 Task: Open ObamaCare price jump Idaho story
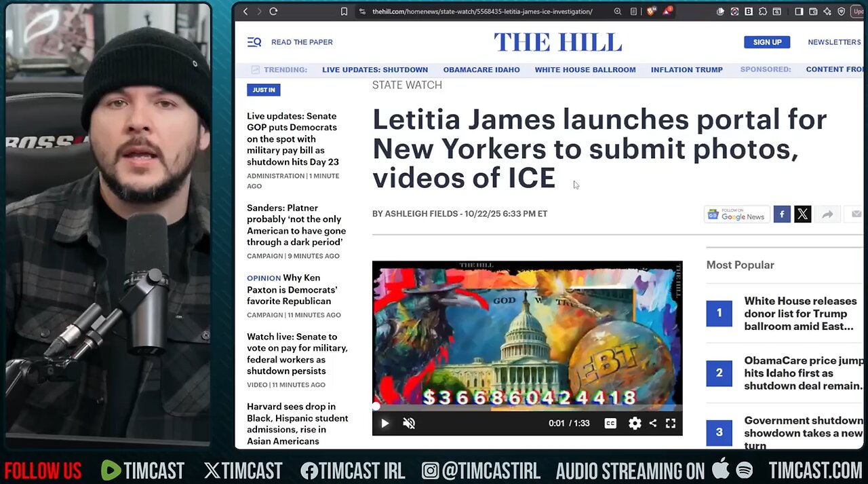click(804, 373)
